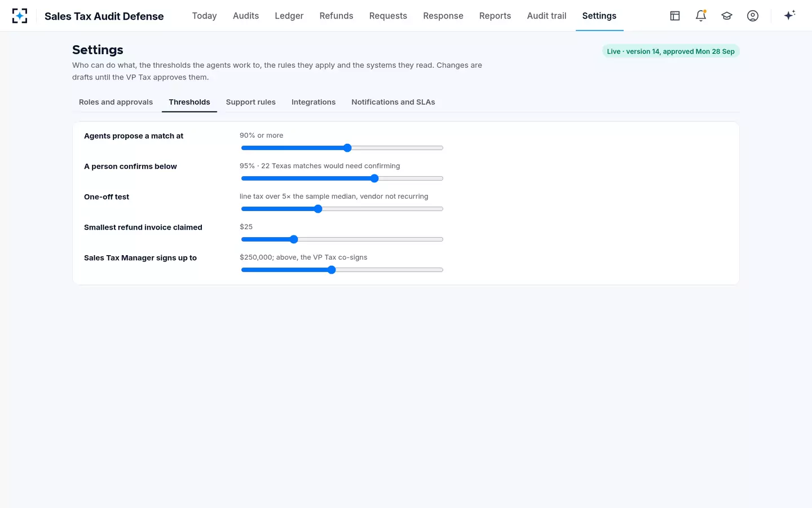Image resolution: width=812 pixels, height=508 pixels.
Task: Click the 'Agents propose a match at' label
Action: 134,136
